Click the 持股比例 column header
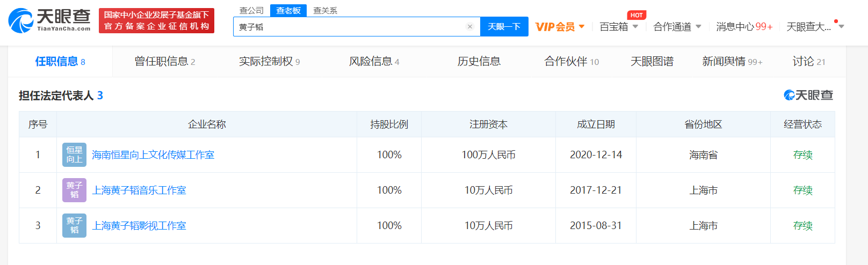Image resolution: width=868 pixels, height=265 pixels. pos(389,124)
